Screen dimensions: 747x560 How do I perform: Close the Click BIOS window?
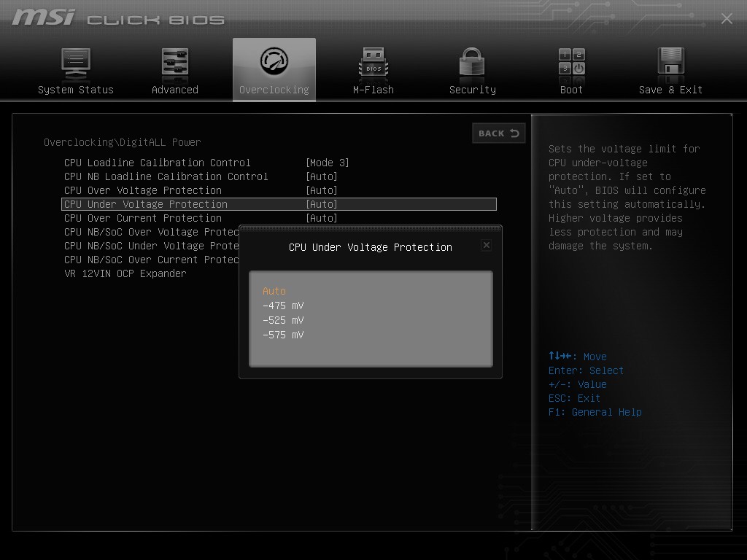pyautogui.click(x=727, y=18)
